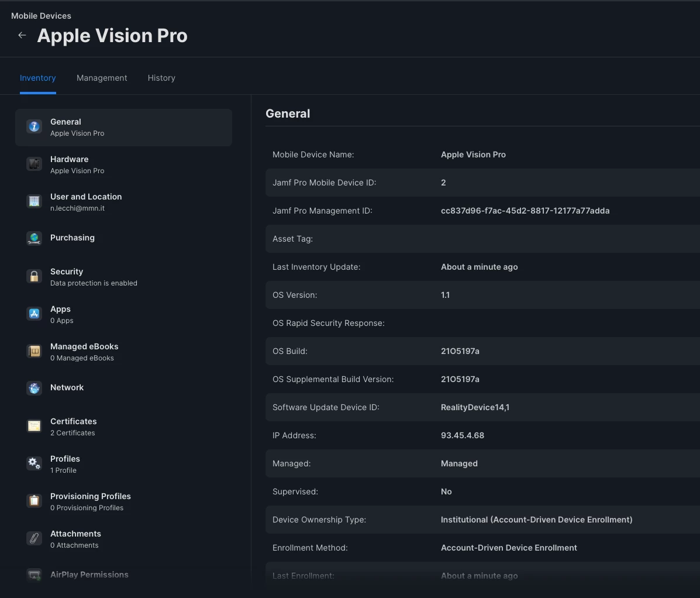Open User and Location section
The width and height of the screenshot is (700, 598).
(x=123, y=202)
